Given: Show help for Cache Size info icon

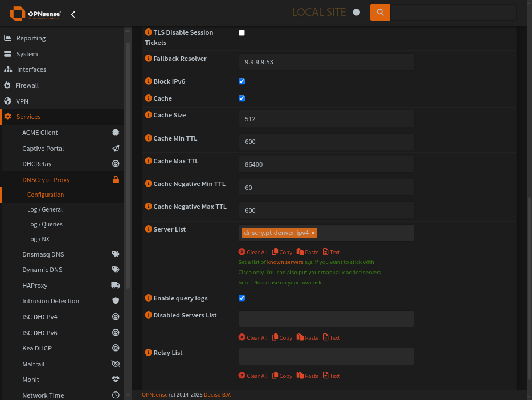Looking at the screenshot, I should click(x=148, y=114).
